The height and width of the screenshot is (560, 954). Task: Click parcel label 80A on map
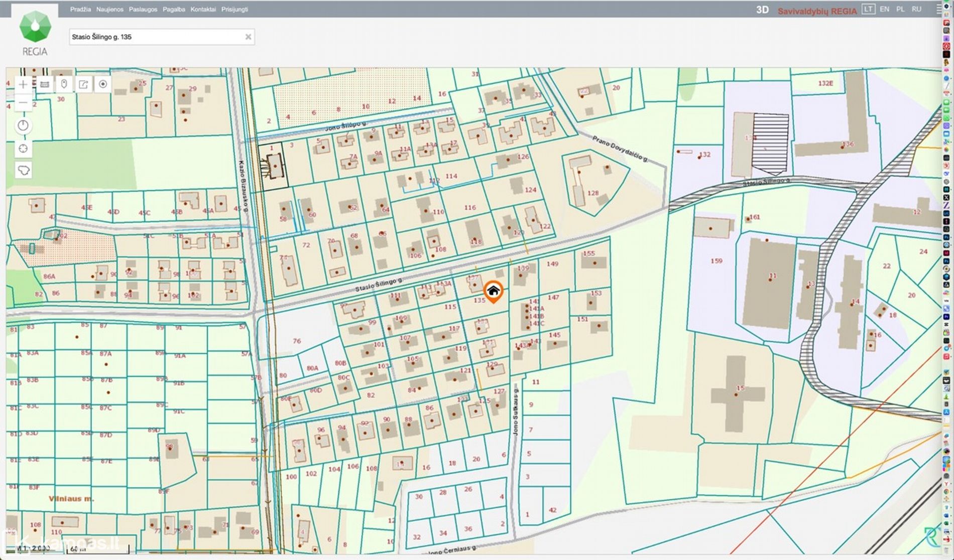coord(312,368)
